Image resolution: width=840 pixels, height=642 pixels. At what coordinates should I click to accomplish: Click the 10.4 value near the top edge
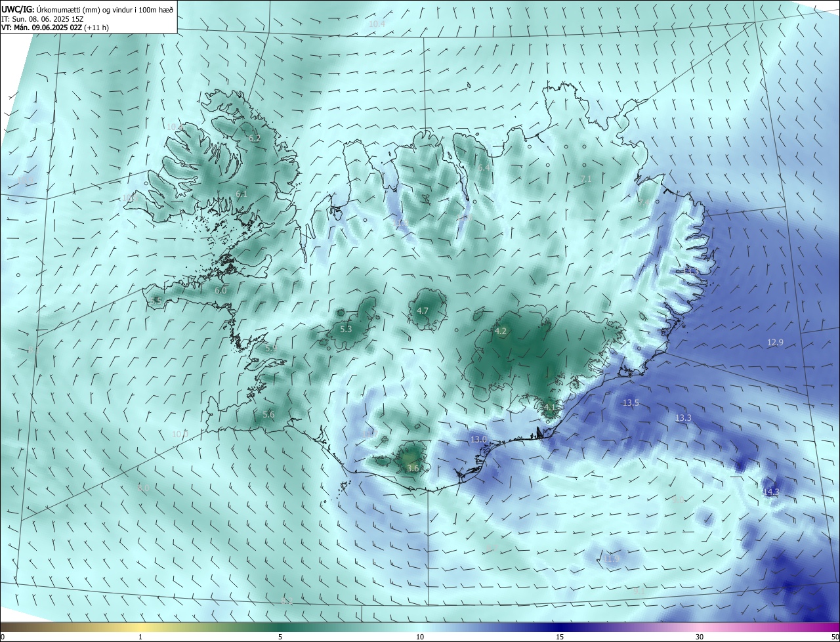(x=377, y=24)
